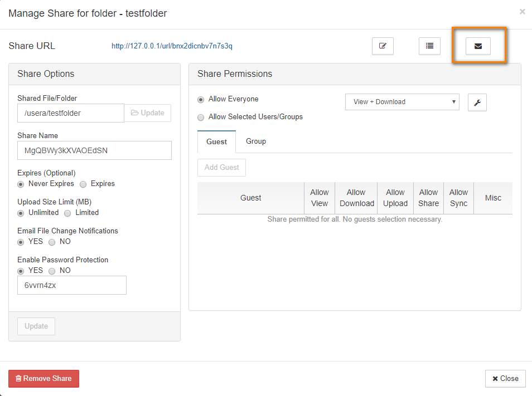
Task: Click the Share Name input field
Action: pyautogui.click(x=94, y=150)
